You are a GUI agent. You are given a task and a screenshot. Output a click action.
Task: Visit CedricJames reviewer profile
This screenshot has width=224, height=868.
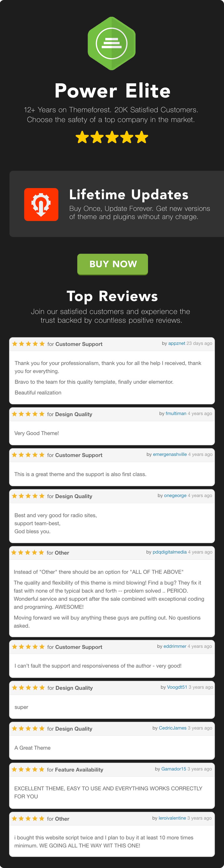[173, 728]
